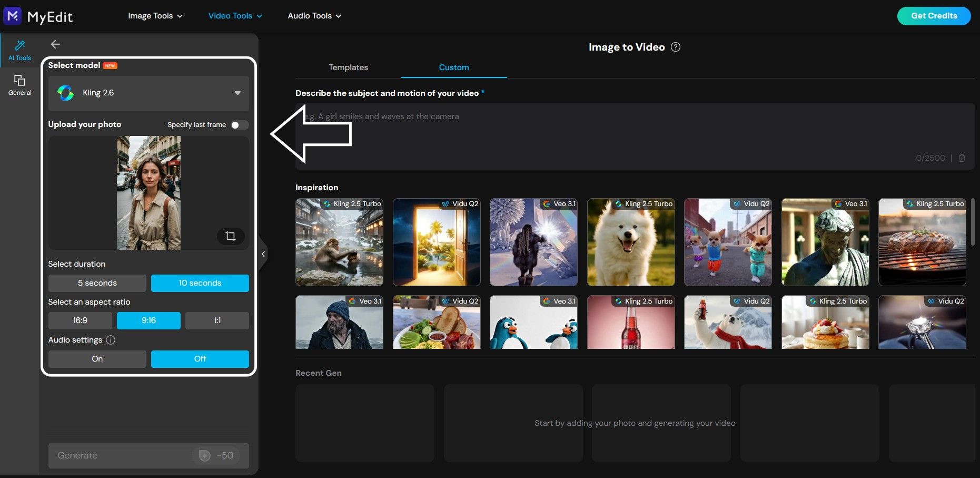Select the bronze statue inspiration
The width and height of the screenshot is (980, 478).
pos(825,242)
